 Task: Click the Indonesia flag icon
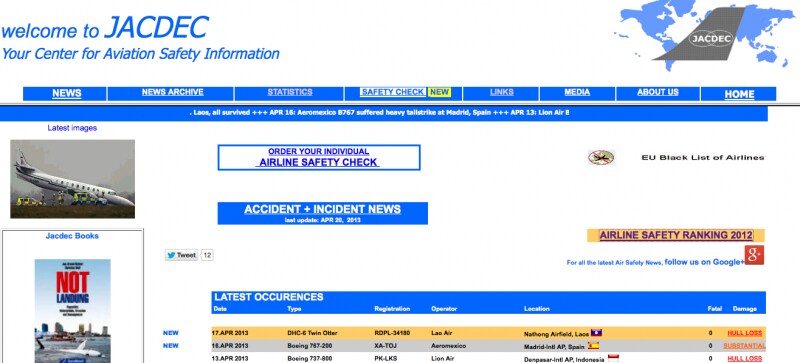pyautogui.click(x=613, y=358)
